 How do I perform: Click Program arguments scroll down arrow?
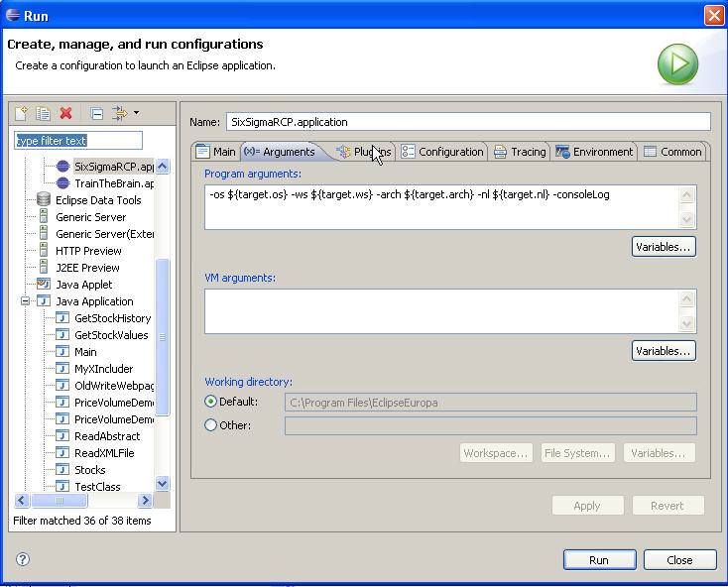click(686, 219)
